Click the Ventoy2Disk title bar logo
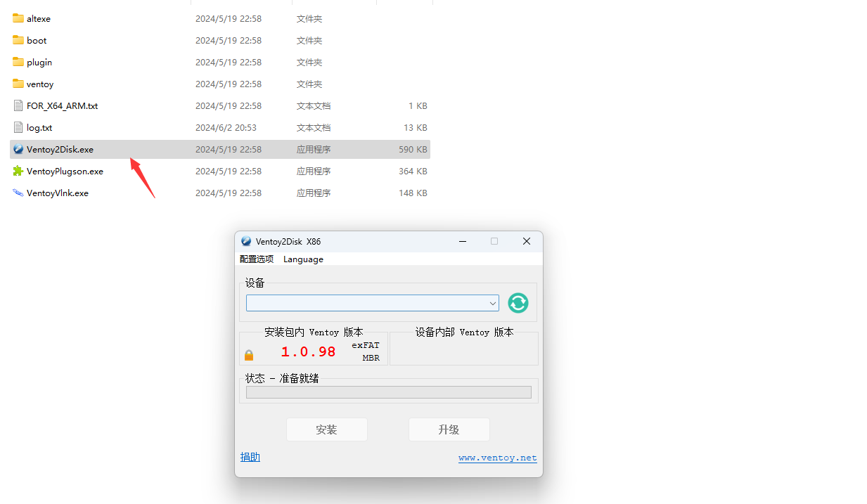The width and height of the screenshot is (867, 504). tap(246, 241)
